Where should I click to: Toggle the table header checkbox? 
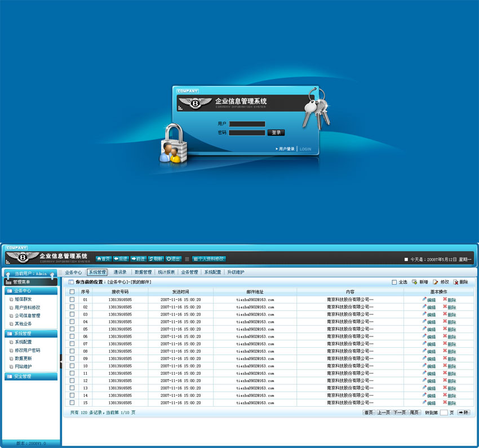point(72,292)
